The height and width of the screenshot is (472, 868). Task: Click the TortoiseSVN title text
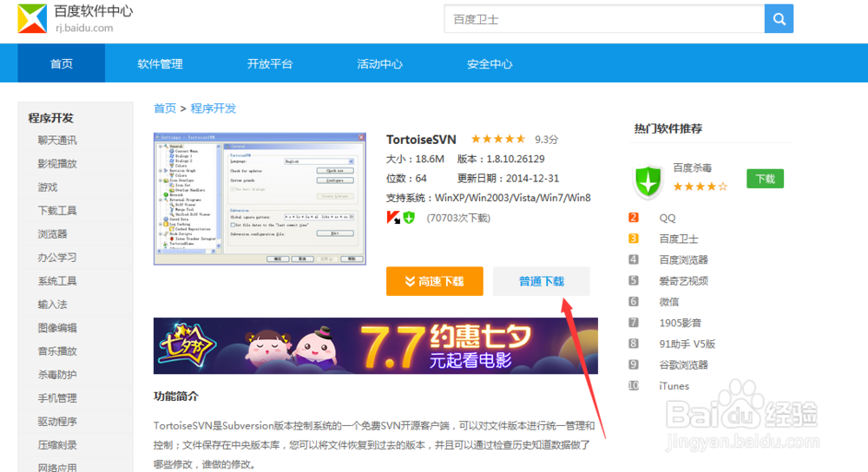(421, 140)
